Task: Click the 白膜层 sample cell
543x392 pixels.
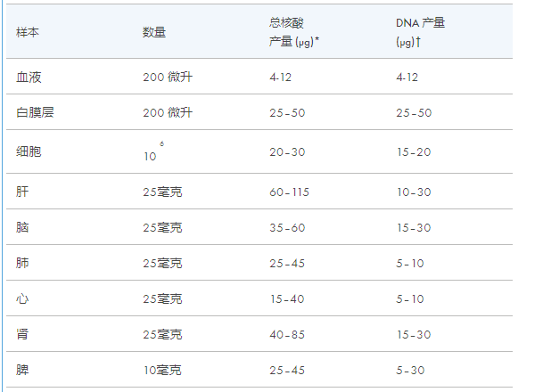Action: pos(35,112)
